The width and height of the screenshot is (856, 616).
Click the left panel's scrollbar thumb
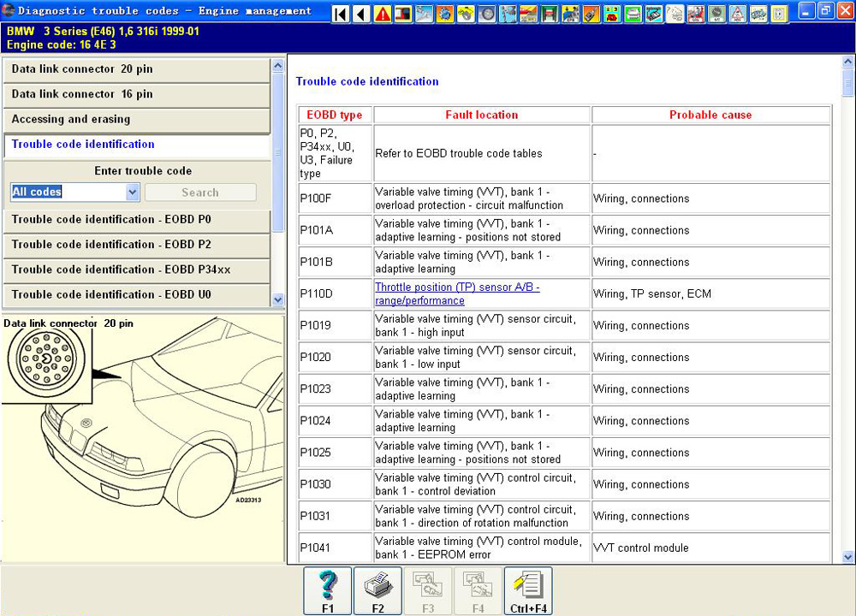click(x=278, y=153)
